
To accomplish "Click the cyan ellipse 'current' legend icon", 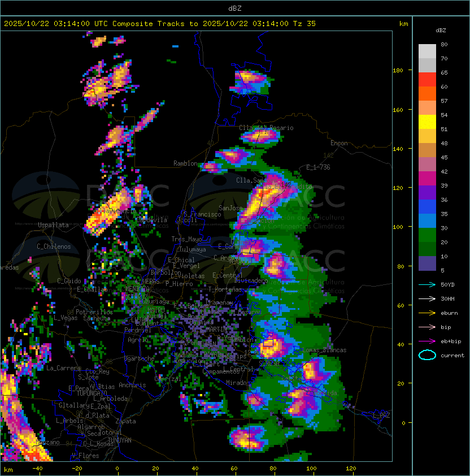I will (427, 355).
